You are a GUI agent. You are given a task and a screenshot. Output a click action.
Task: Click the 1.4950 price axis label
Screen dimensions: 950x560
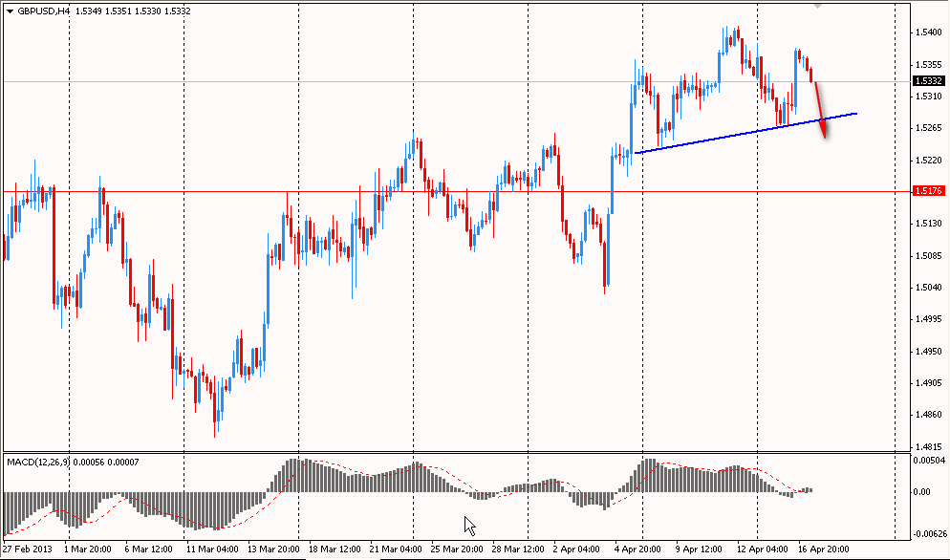tap(929, 351)
